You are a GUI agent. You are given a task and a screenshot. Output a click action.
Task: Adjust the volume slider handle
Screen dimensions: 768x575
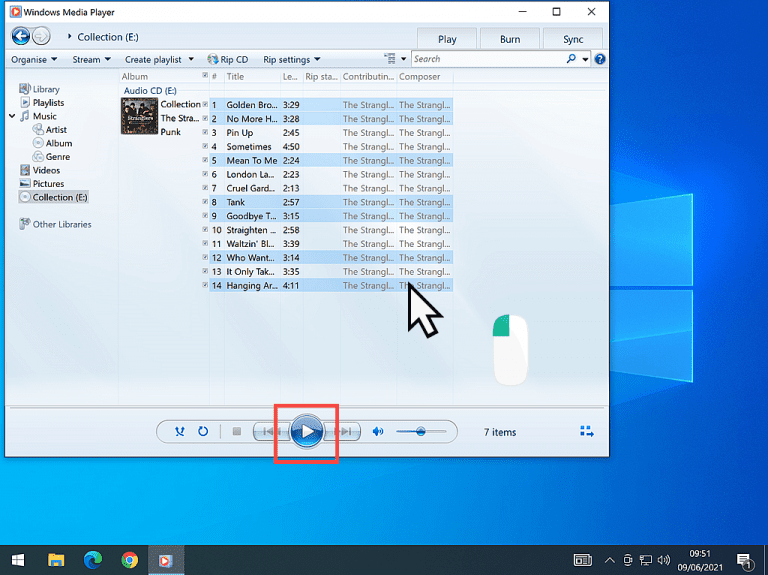tap(420, 431)
